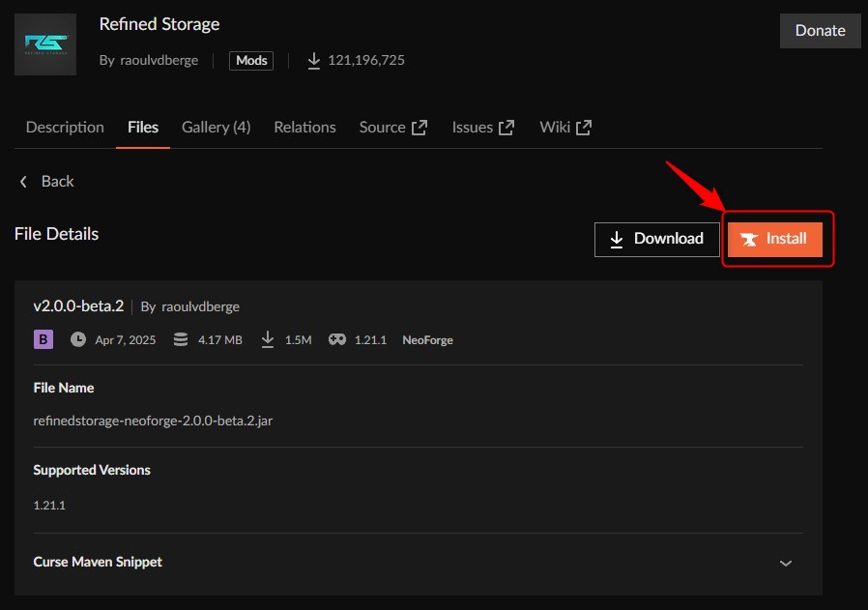Open the Gallery (4) tab
The width and height of the screenshot is (868, 610).
(216, 128)
